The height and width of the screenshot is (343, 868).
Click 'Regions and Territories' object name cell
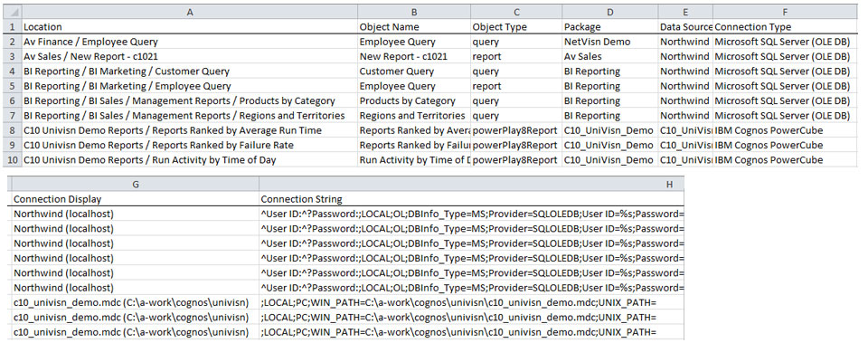[414, 115]
